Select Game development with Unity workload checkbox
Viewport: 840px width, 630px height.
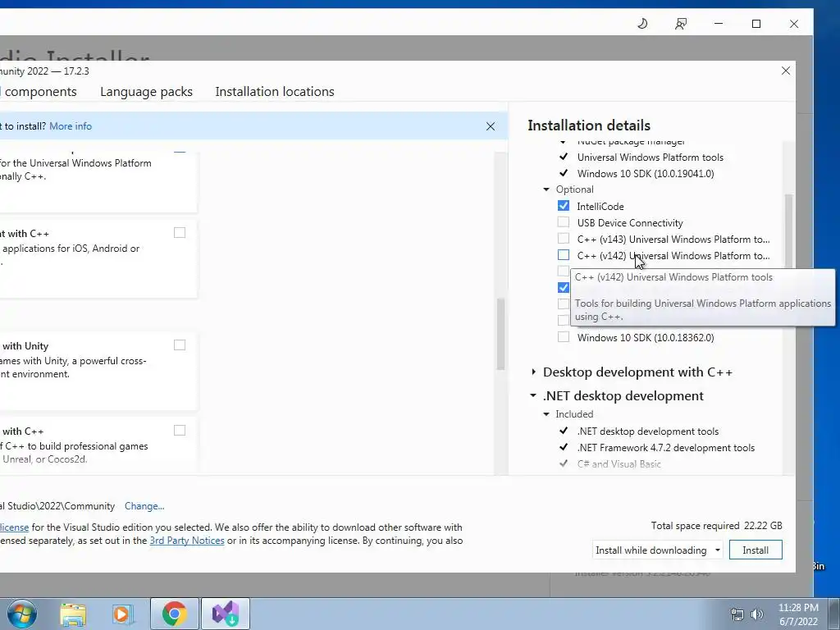click(180, 345)
